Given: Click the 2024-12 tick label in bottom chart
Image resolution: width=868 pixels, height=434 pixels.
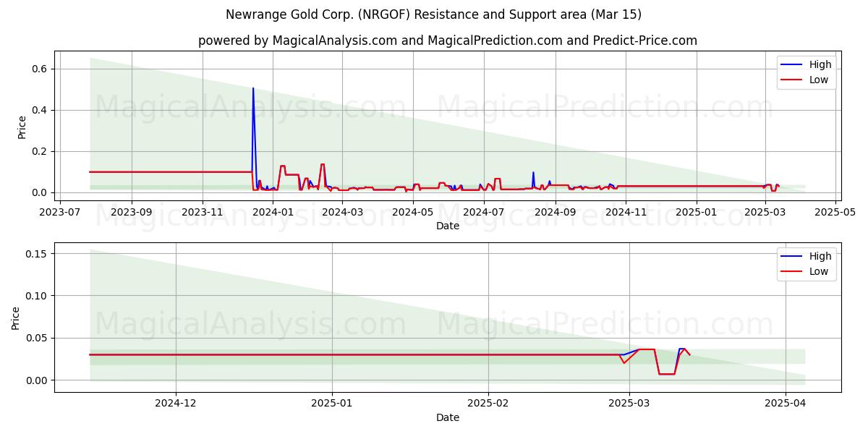Looking at the screenshot, I should [176, 403].
